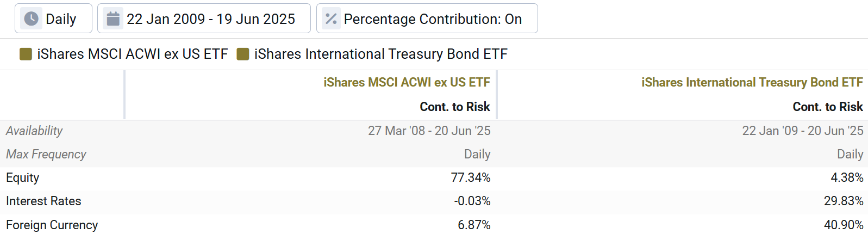Sort by first Cont. to Risk column
This screenshot has width=868, height=233.
click(x=454, y=107)
